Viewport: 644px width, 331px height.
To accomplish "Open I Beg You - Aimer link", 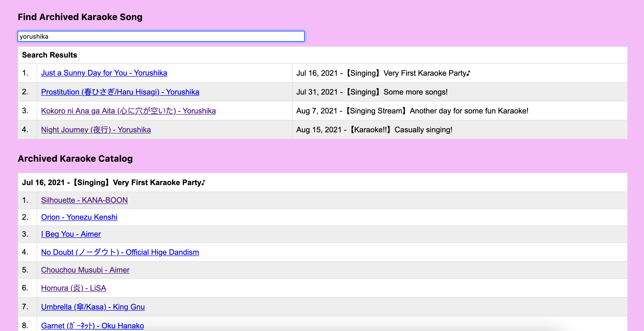I will pos(71,234).
